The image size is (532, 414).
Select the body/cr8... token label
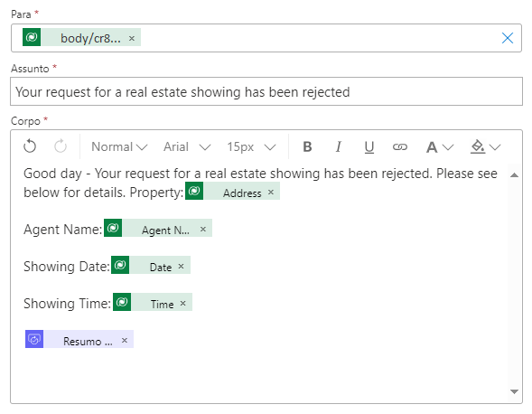[x=90, y=38]
